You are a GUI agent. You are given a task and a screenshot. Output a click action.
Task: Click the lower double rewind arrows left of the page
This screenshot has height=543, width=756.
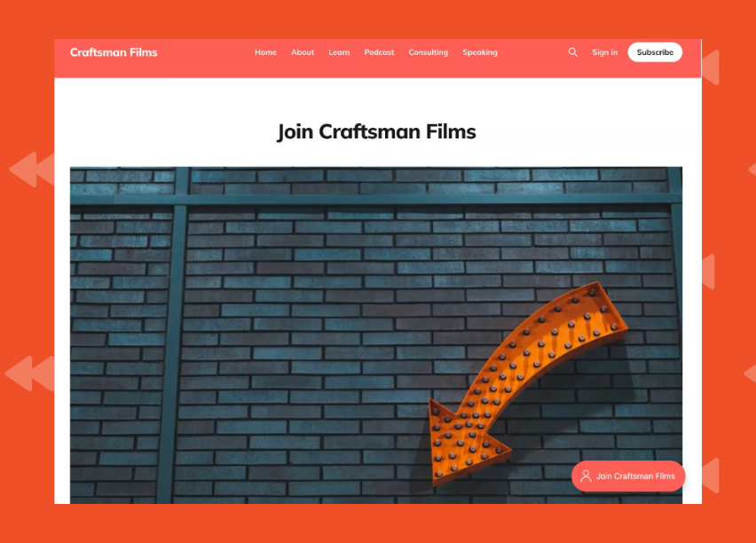coord(29,374)
